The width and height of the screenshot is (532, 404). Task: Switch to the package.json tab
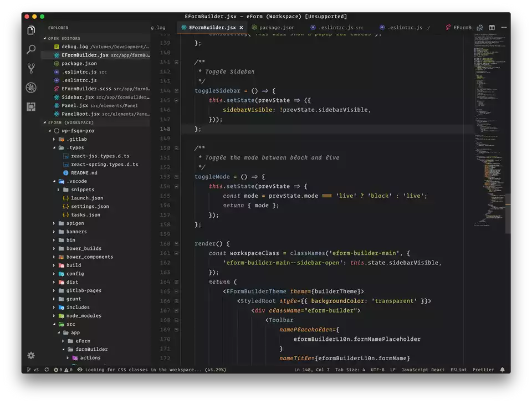click(273, 28)
